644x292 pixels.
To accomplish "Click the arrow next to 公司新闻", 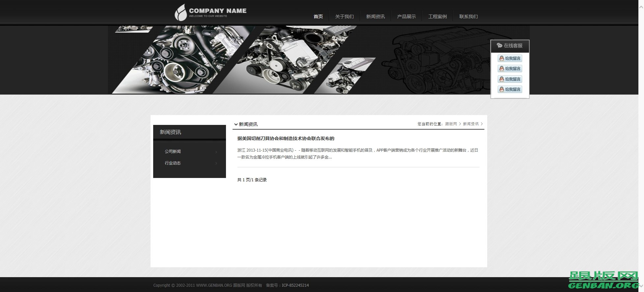I will click(x=216, y=152).
